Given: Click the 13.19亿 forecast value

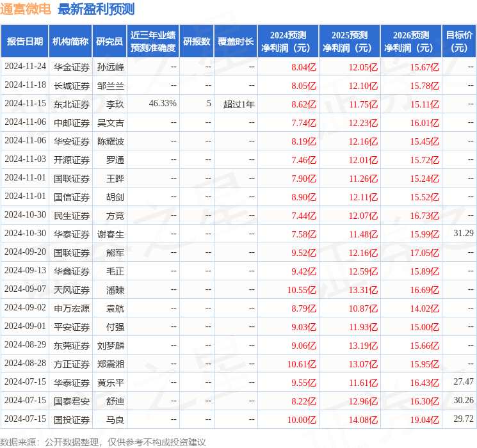Looking at the screenshot, I should pos(363,346).
